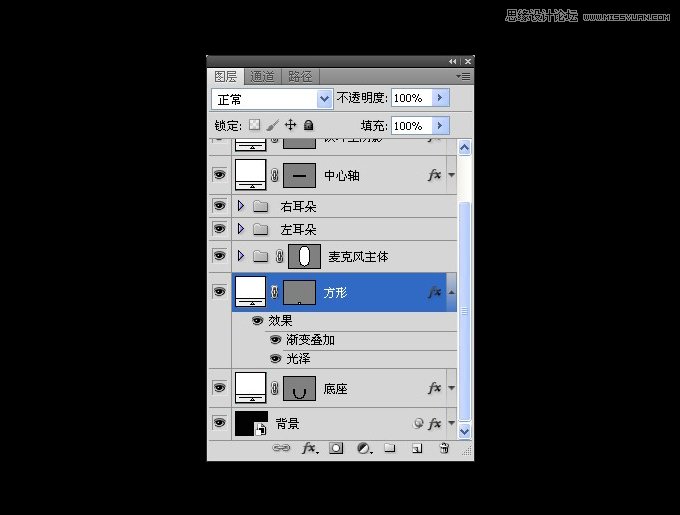Click the fx icon on 中心轴 layer
The width and height of the screenshot is (680, 515).
click(x=435, y=175)
